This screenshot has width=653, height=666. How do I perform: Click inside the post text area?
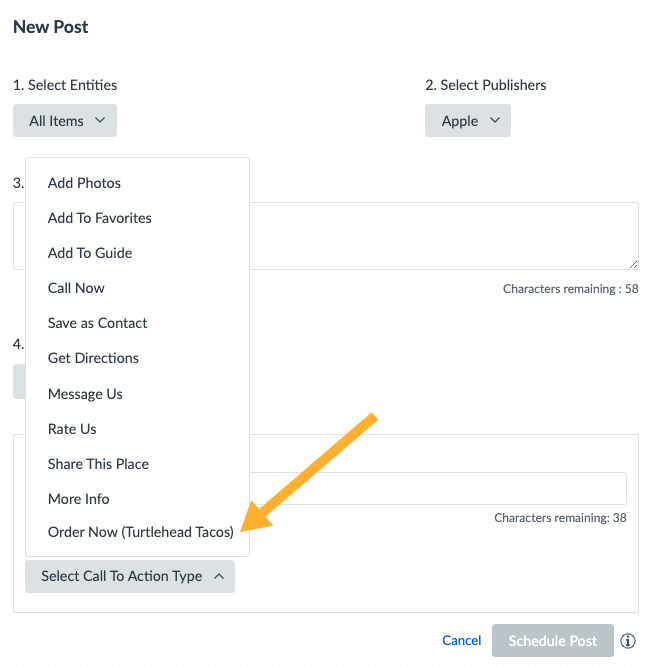coord(444,236)
